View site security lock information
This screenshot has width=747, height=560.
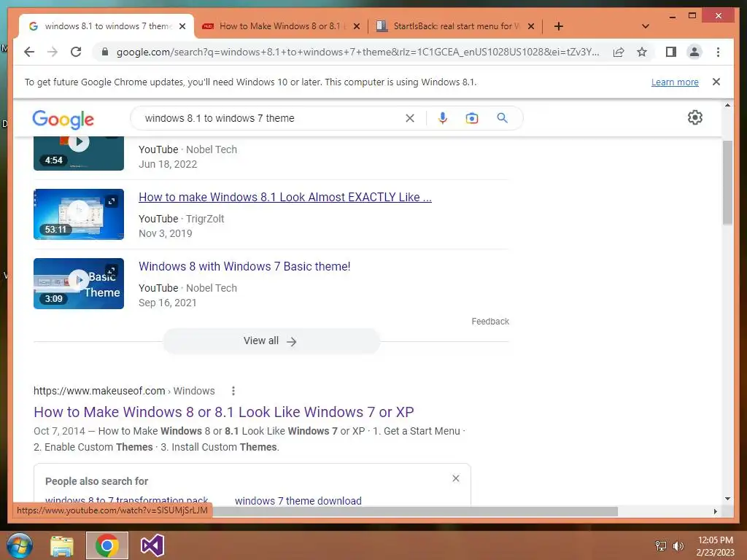coord(105,52)
